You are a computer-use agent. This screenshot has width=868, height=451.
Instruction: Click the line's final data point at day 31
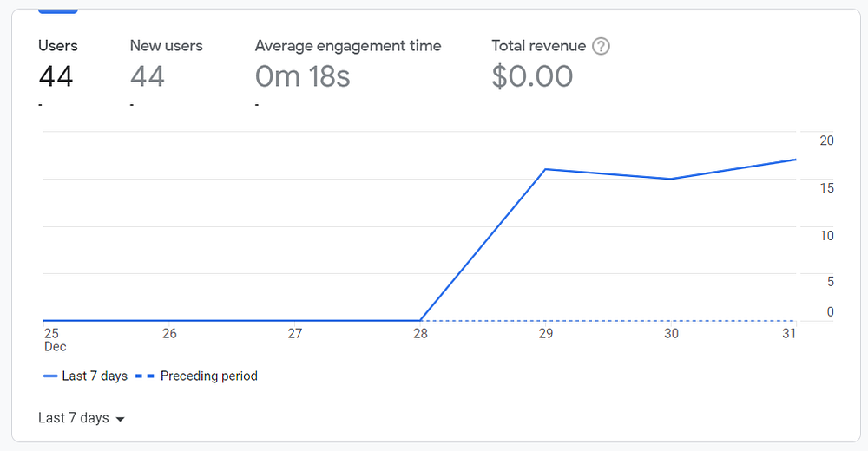pos(795,160)
